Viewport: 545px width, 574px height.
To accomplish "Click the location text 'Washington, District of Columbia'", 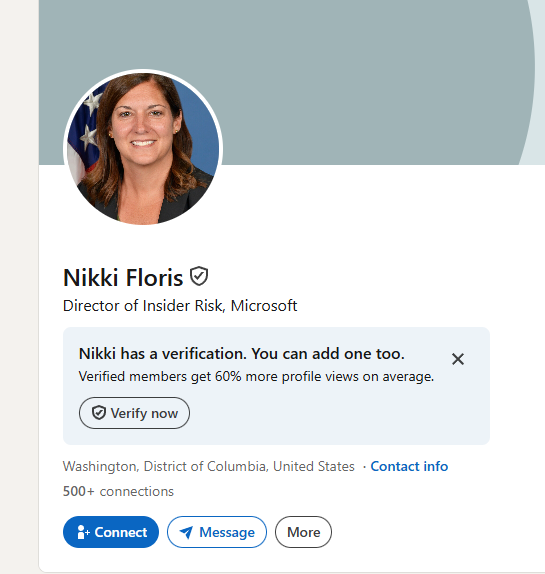I will click(165, 466).
